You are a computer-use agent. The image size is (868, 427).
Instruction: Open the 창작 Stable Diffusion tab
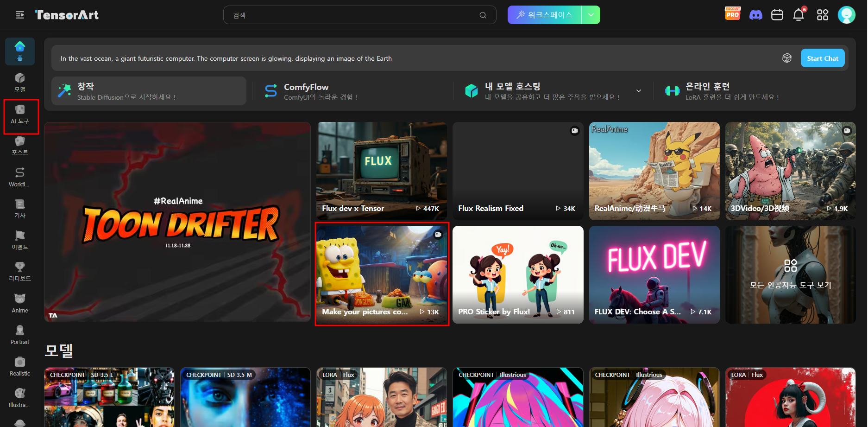coord(149,91)
